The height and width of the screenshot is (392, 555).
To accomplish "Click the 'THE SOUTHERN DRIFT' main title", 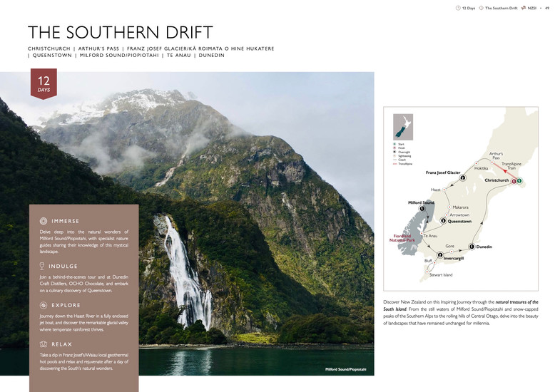I will 121,32.
